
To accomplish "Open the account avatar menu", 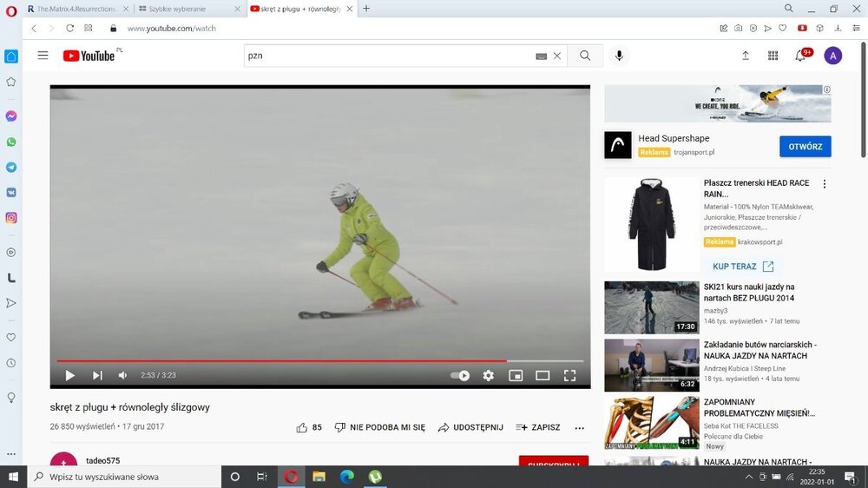I will click(x=832, y=56).
